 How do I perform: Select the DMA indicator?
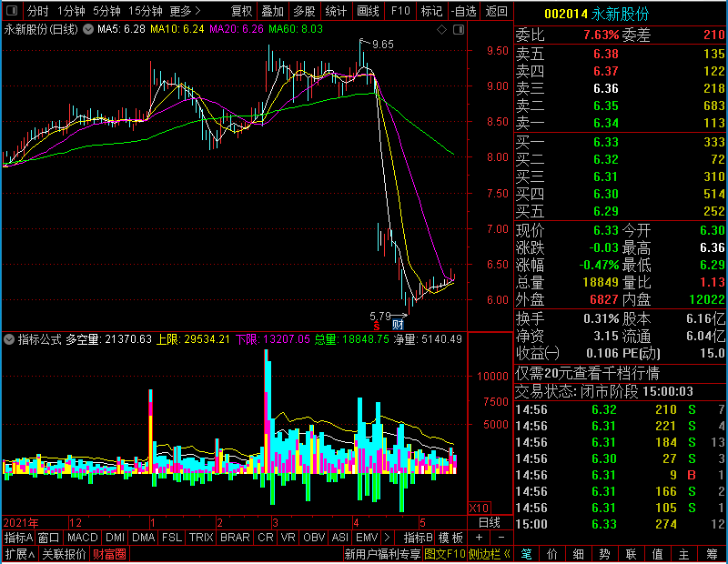(x=144, y=538)
